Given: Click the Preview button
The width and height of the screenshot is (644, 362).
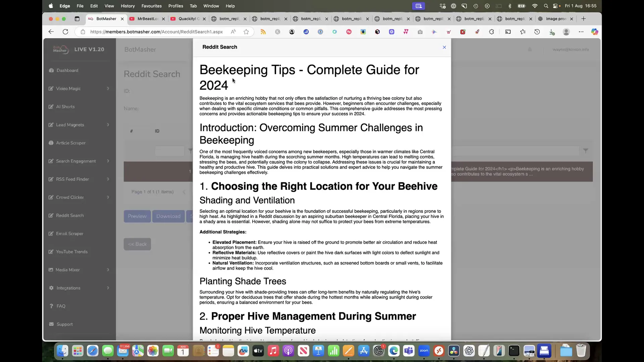Looking at the screenshot, I should [137, 216].
